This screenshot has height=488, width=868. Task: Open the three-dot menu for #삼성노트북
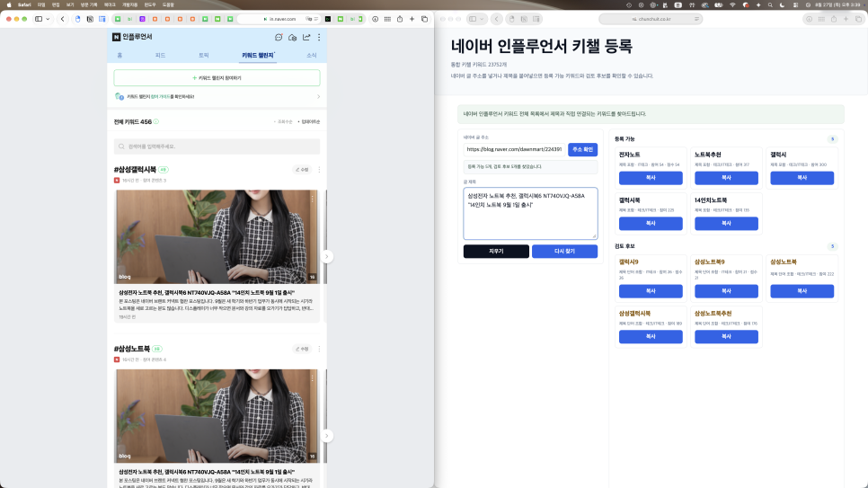319,349
